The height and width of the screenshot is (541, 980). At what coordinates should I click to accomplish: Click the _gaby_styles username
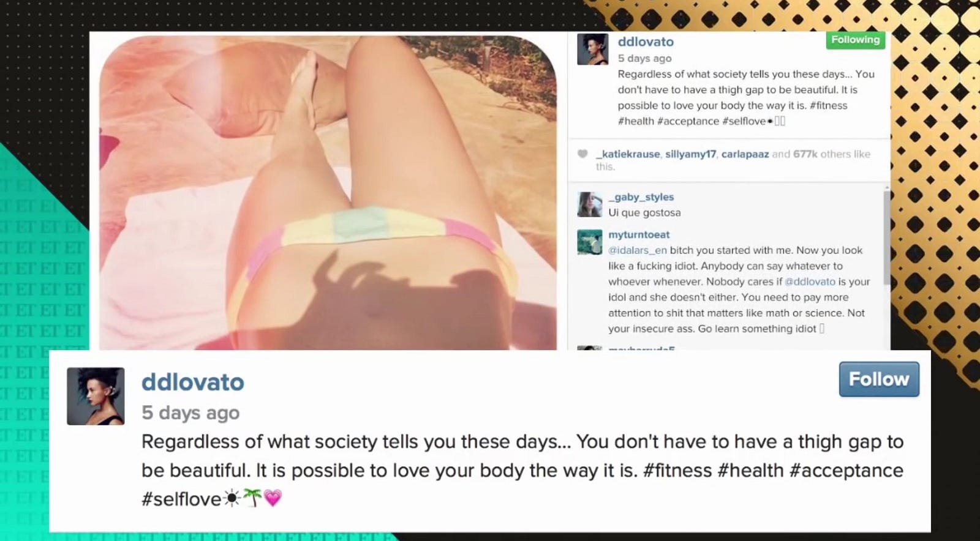coord(641,197)
